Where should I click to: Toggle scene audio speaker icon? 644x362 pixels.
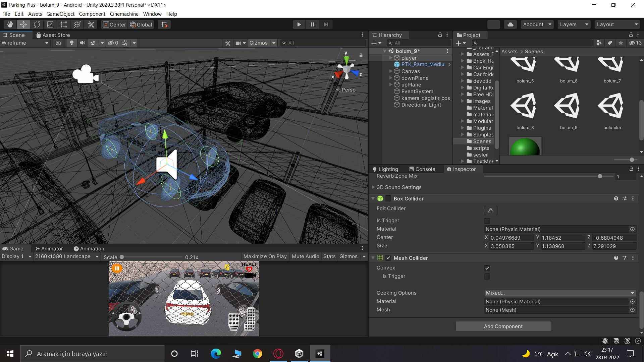(x=82, y=43)
